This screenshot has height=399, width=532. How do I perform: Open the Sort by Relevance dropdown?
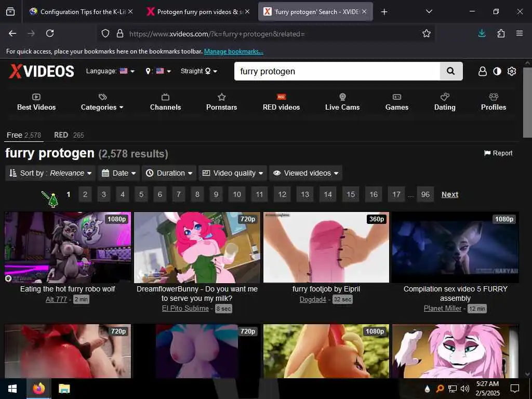pyautogui.click(x=50, y=173)
